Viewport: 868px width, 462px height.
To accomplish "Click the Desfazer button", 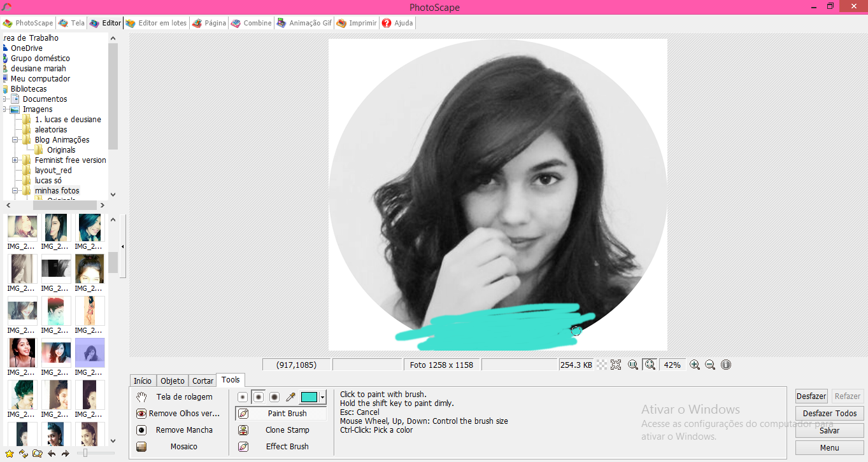I will coord(811,396).
